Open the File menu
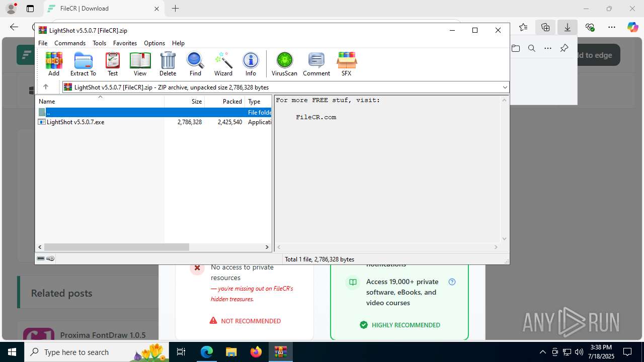Image resolution: width=644 pixels, height=362 pixels. [x=43, y=43]
